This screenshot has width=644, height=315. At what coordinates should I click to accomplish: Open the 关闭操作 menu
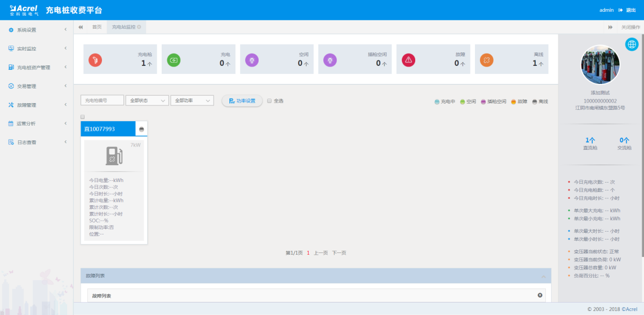point(630,27)
